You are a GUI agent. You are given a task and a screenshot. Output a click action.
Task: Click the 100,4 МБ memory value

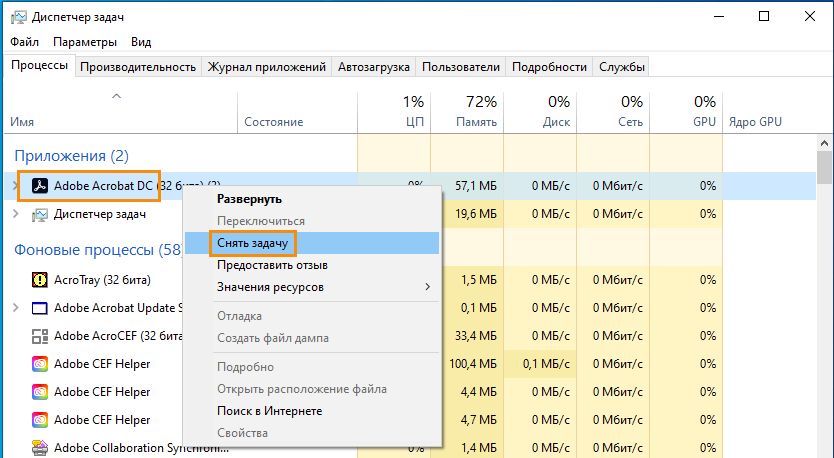coord(473,364)
